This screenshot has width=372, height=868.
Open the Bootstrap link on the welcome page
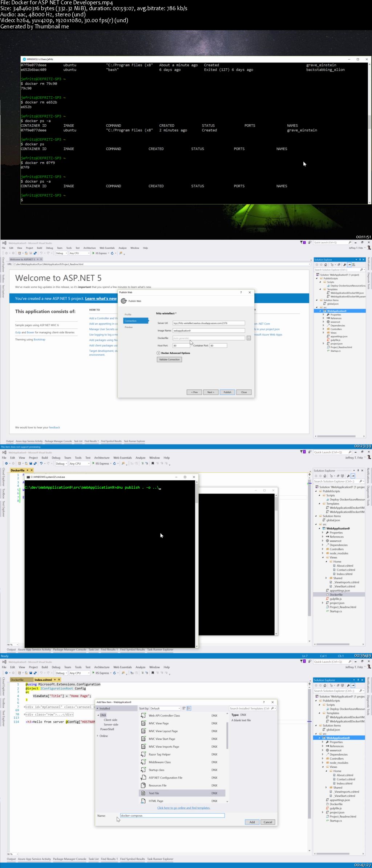[39, 340]
